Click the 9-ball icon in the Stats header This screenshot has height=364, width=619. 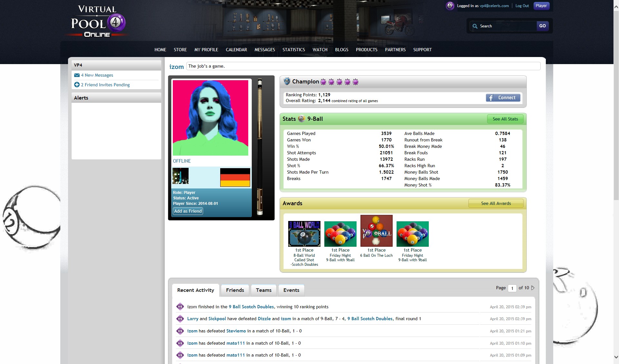(301, 119)
